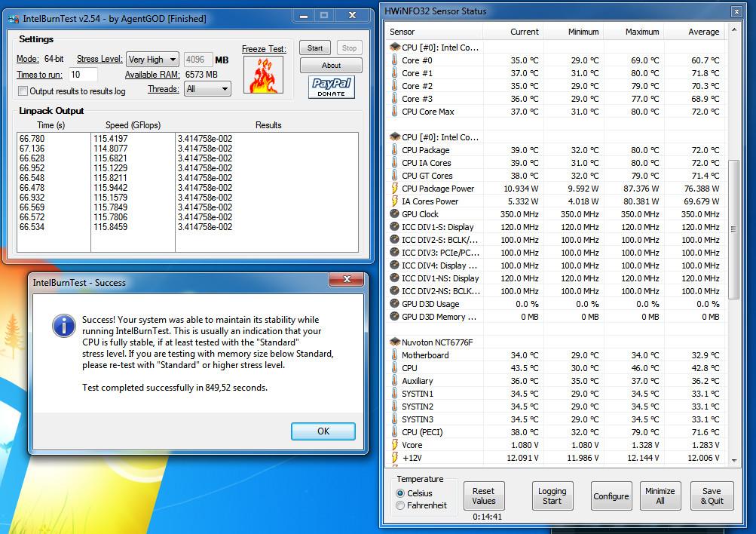This screenshot has height=534, width=756.
Task: Select the Fahrenheit temperature option
Action: [400, 505]
